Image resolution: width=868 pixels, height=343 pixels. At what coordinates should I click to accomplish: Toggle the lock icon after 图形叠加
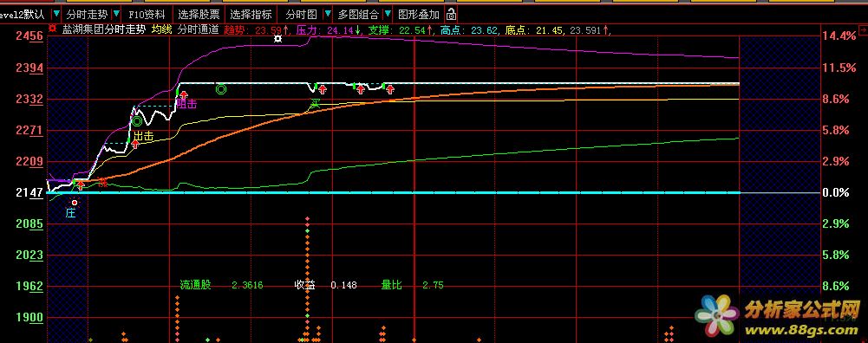point(451,14)
